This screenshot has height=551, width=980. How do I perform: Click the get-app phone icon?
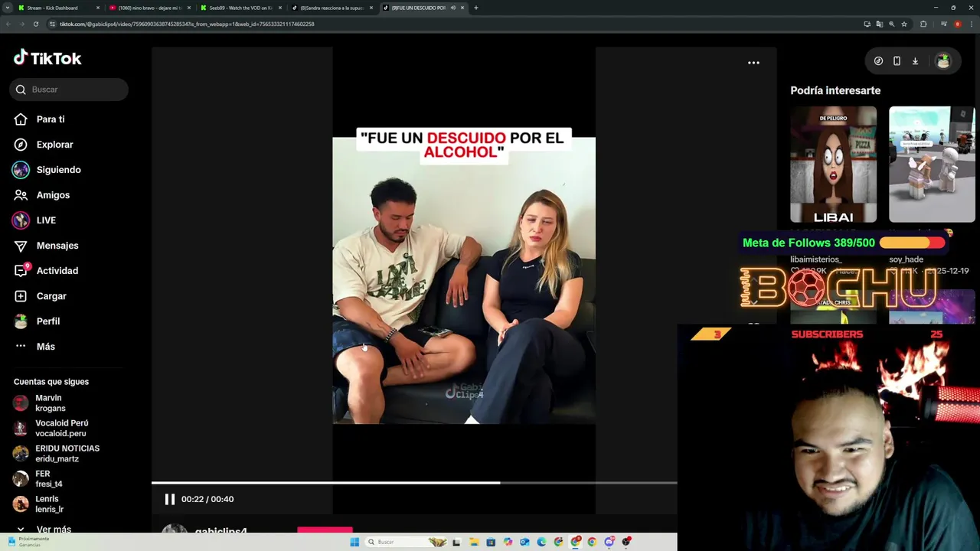pos(897,61)
